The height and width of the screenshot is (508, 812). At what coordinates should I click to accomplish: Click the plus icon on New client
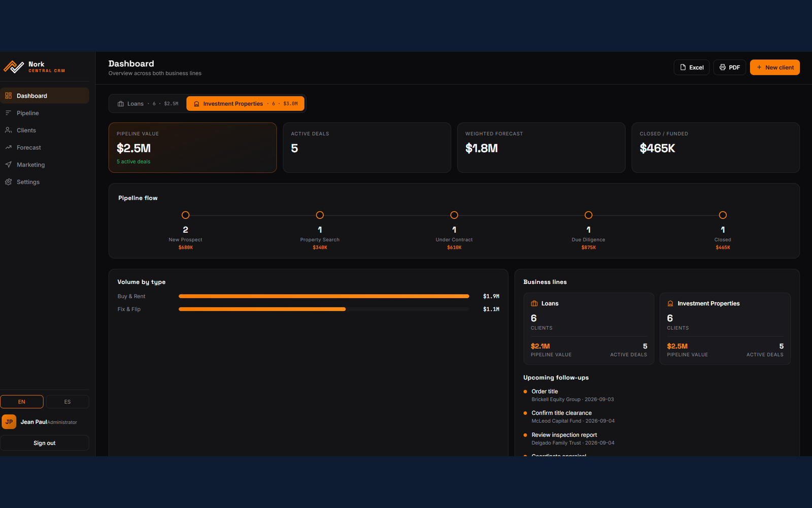[x=759, y=67]
